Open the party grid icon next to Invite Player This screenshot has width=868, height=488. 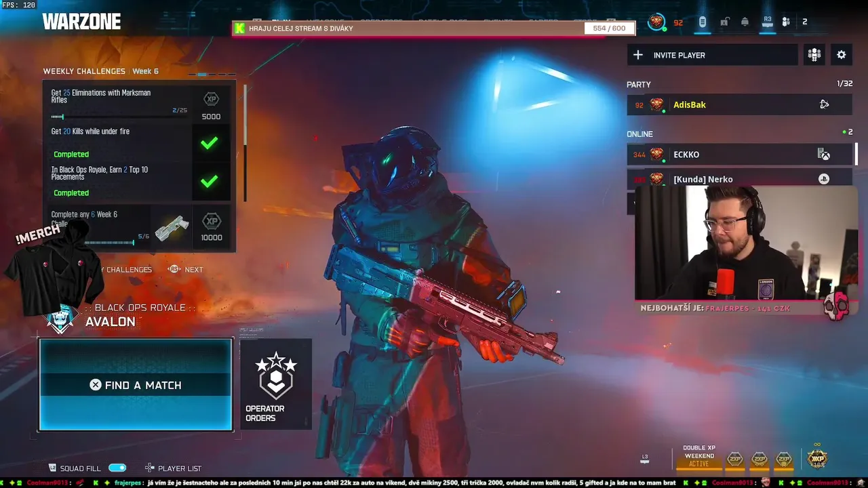point(814,55)
